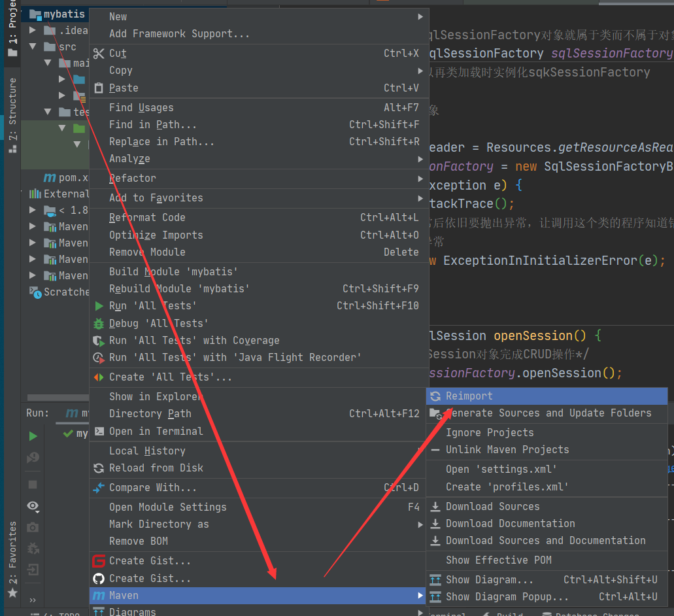Viewport: 674px width, 616px height.
Task: Click the horizontal scrollbar under project tree
Action: [56, 398]
